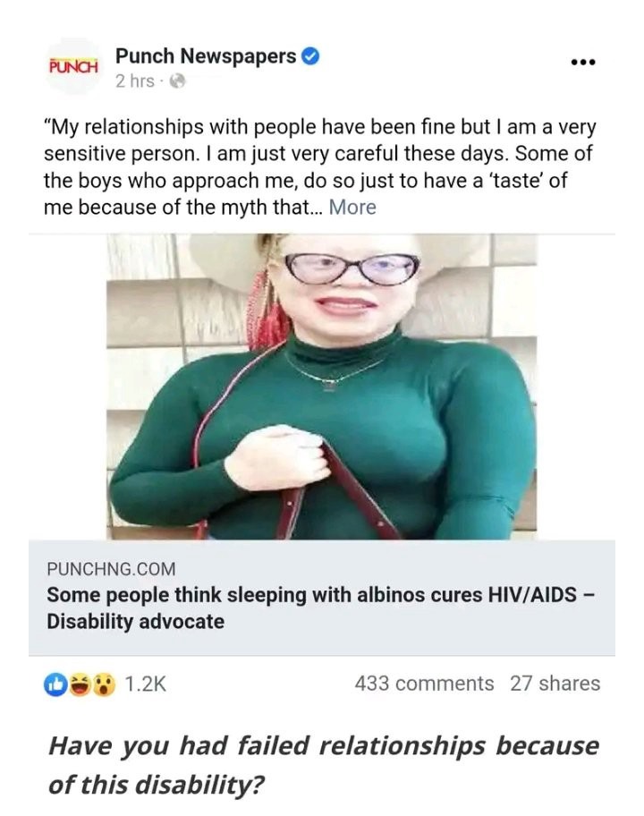This screenshot has width=644, height=816.
Task: Open the article headline about albinos myth
Action: (320, 608)
